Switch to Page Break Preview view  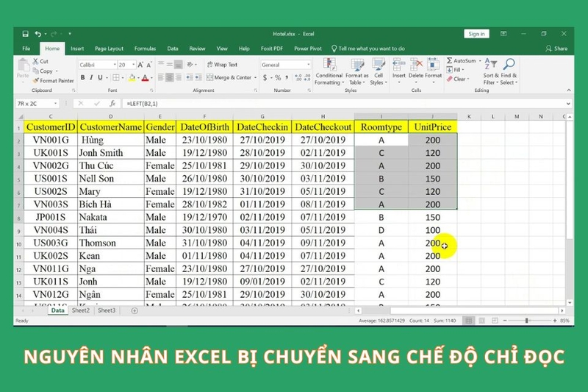point(495,321)
